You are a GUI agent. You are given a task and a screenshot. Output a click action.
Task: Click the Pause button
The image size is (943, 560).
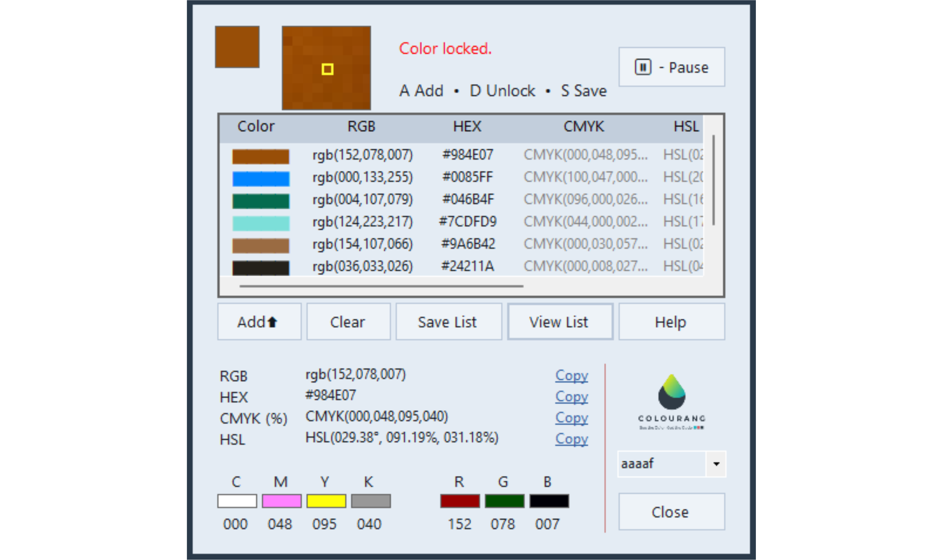click(671, 67)
